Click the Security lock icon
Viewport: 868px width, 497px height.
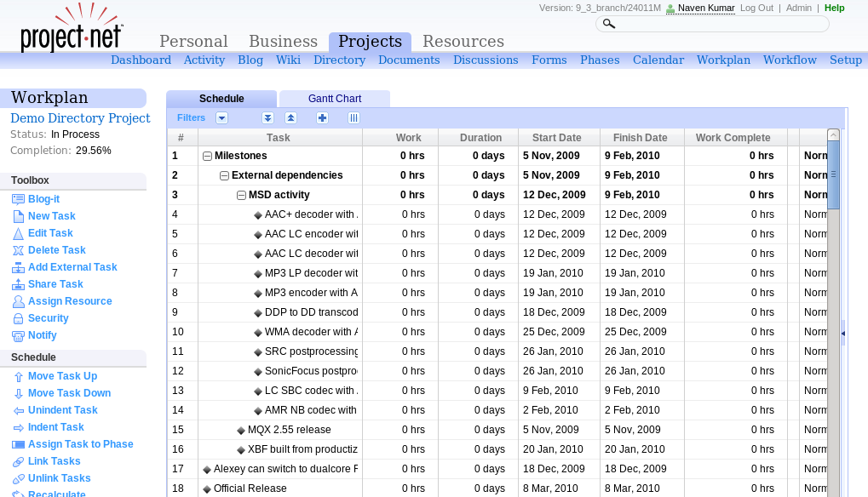[x=18, y=318]
